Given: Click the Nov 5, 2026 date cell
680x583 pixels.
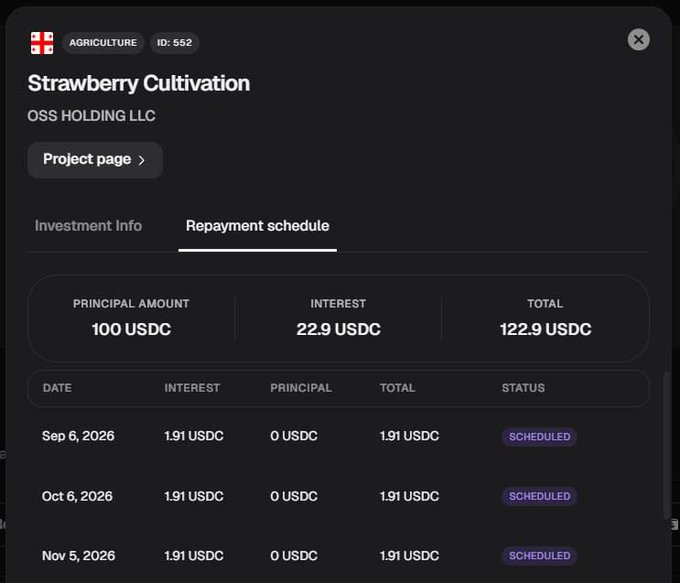Looking at the screenshot, I should click(x=78, y=556).
